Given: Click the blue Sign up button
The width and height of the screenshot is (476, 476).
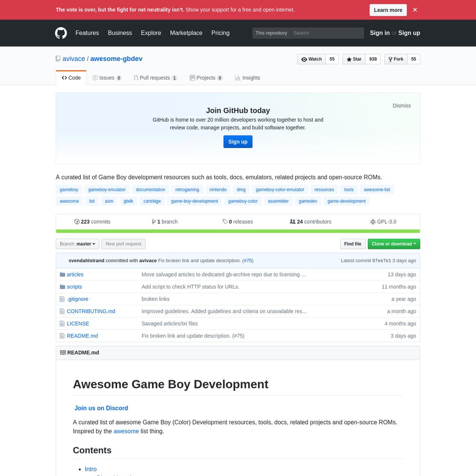Looking at the screenshot, I should [238, 142].
